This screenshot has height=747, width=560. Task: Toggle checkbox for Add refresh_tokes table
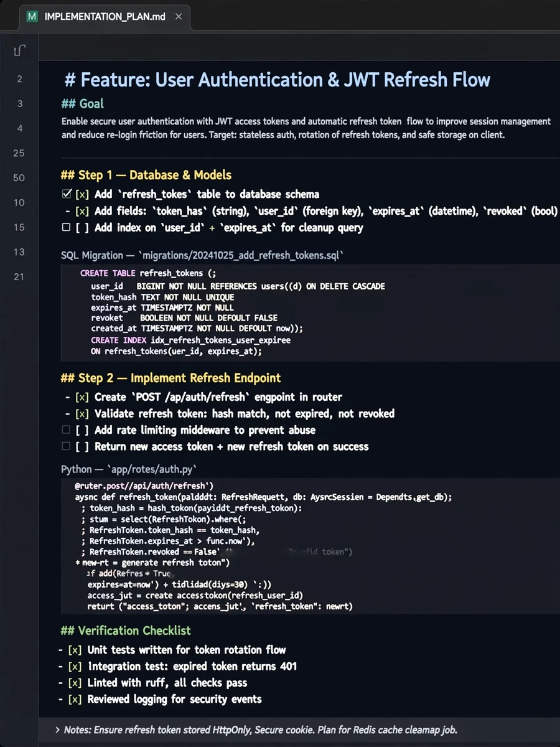[x=67, y=194]
